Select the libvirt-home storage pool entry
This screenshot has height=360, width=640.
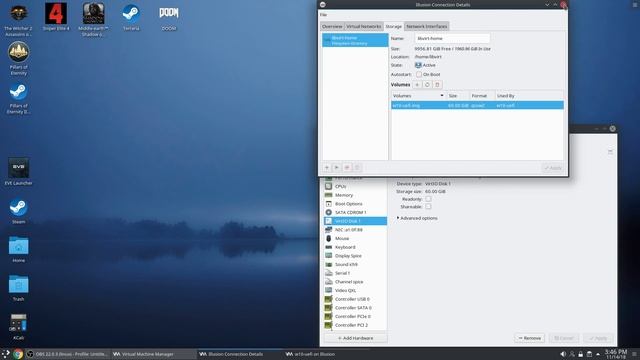pos(355,40)
